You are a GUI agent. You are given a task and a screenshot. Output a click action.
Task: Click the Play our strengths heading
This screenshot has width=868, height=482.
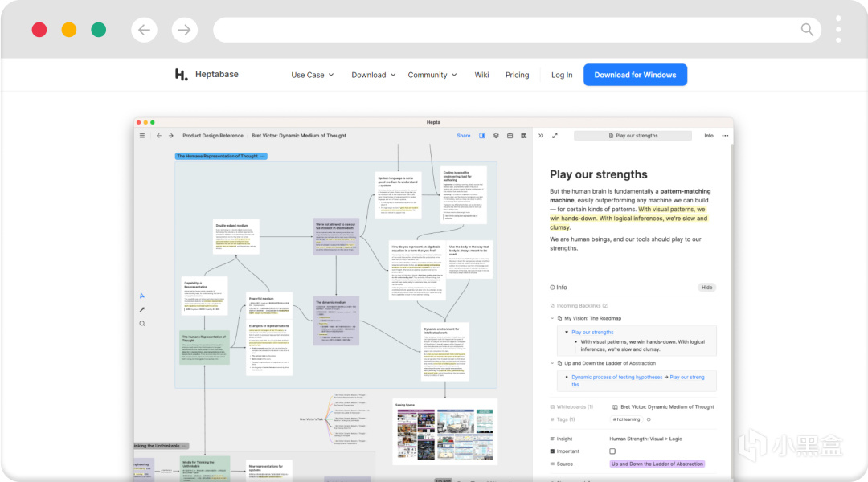(599, 174)
